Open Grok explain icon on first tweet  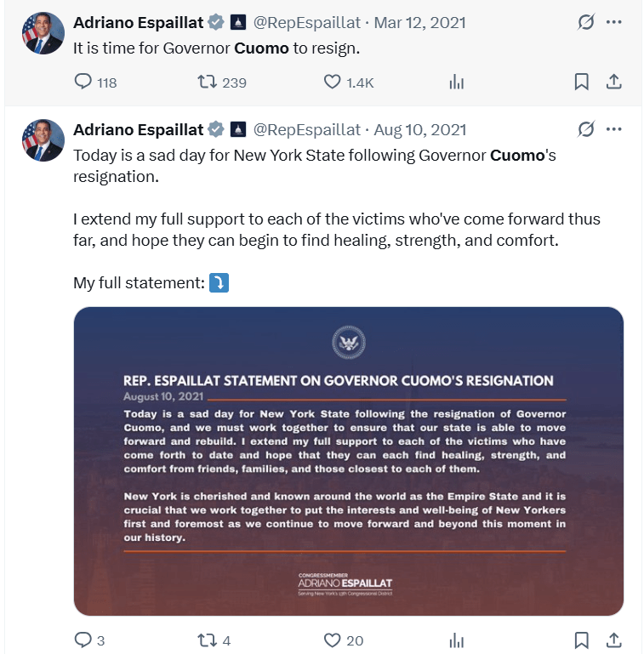pyautogui.click(x=585, y=22)
